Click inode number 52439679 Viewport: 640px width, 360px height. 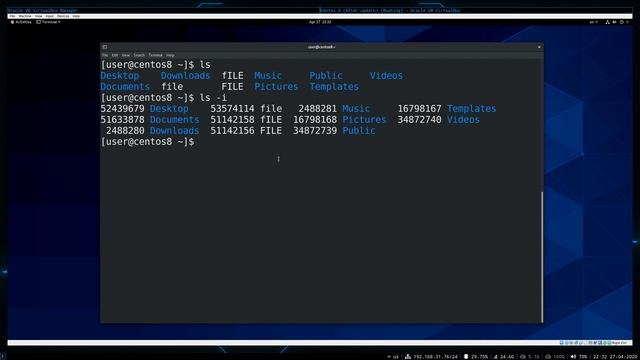(122, 109)
